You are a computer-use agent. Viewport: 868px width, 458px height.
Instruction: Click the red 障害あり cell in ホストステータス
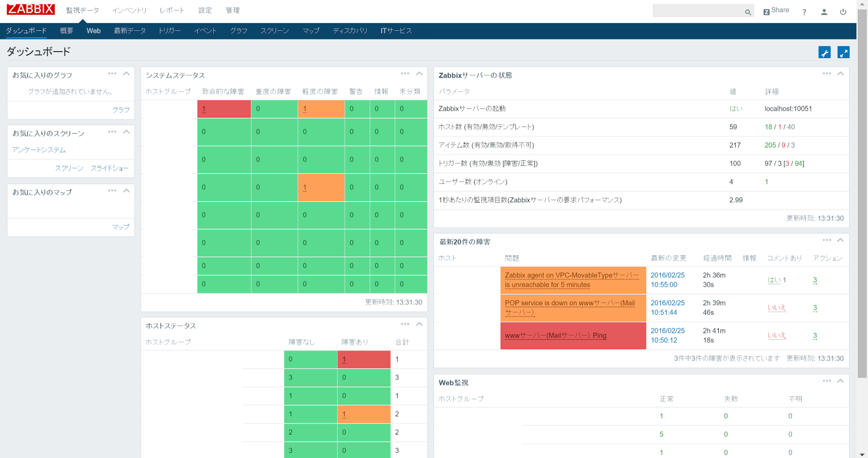click(364, 359)
